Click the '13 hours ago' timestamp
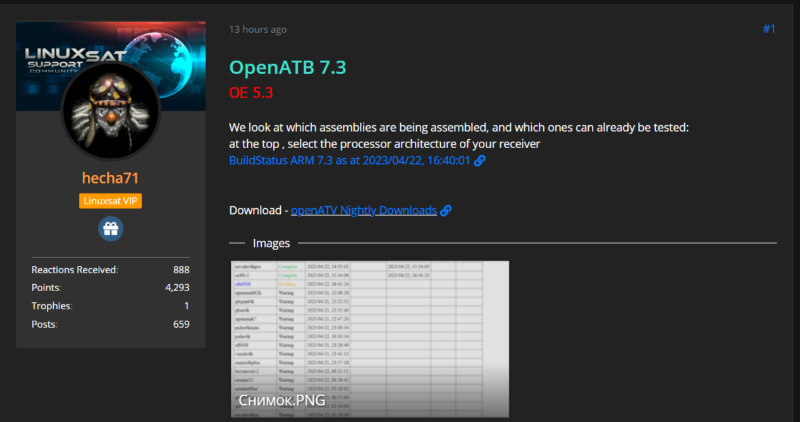 pyautogui.click(x=258, y=30)
